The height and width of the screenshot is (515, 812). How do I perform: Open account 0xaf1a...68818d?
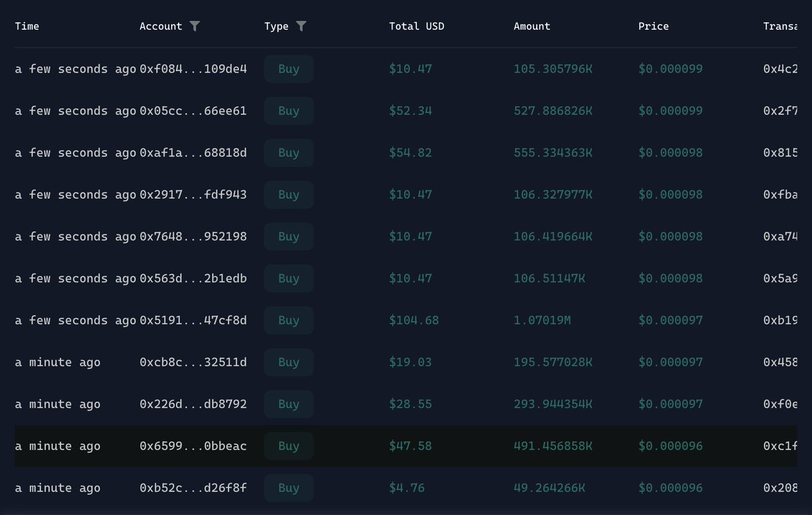(194, 153)
